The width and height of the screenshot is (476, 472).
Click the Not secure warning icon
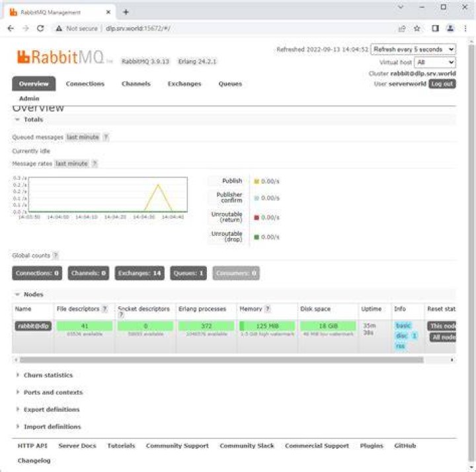tap(59, 28)
